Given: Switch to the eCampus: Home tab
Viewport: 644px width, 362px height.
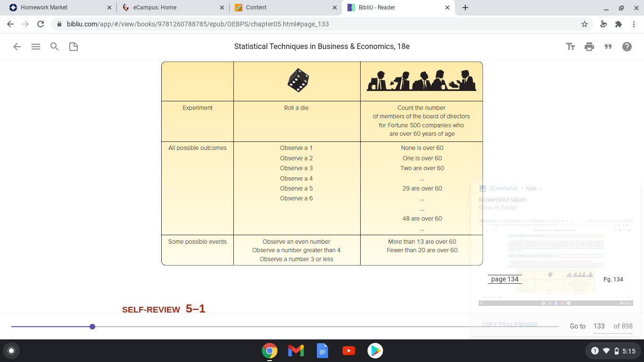Looking at the screenshot, I should pyautogui.click(x=173, y=8).
